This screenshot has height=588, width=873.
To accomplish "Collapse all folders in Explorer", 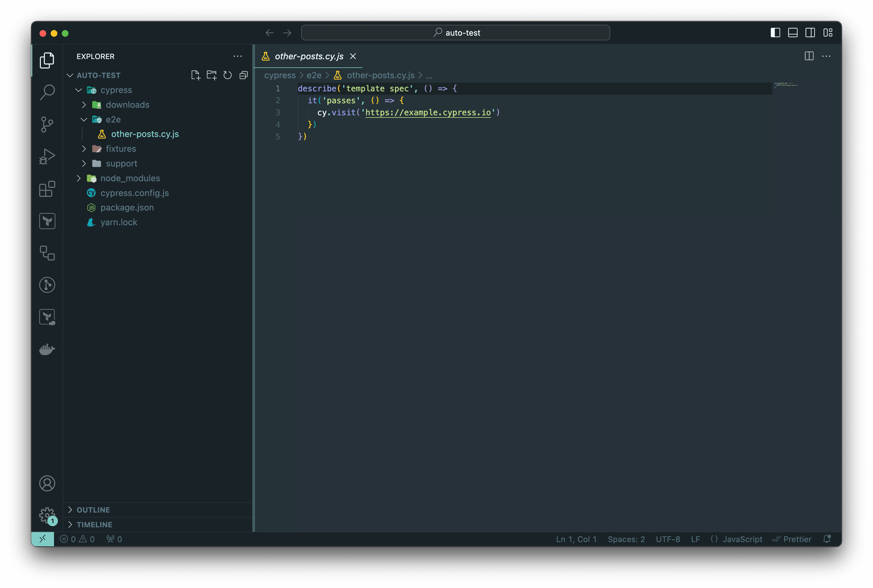I will 243,75.
